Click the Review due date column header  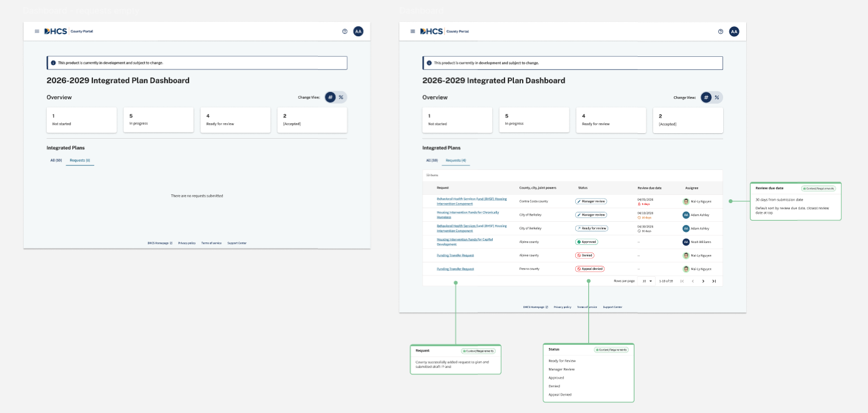coord(649,187)
